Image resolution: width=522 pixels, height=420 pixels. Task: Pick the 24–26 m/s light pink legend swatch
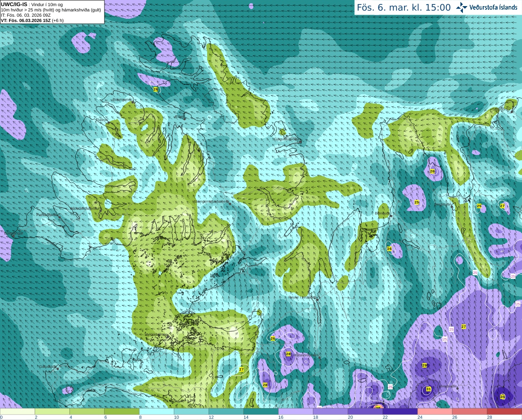[x=435, y=411]
